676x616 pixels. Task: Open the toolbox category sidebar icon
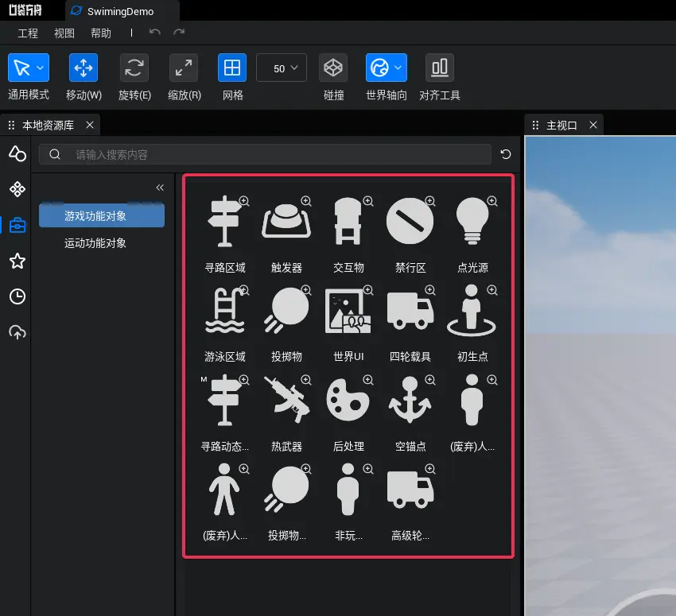pos(17,225)
